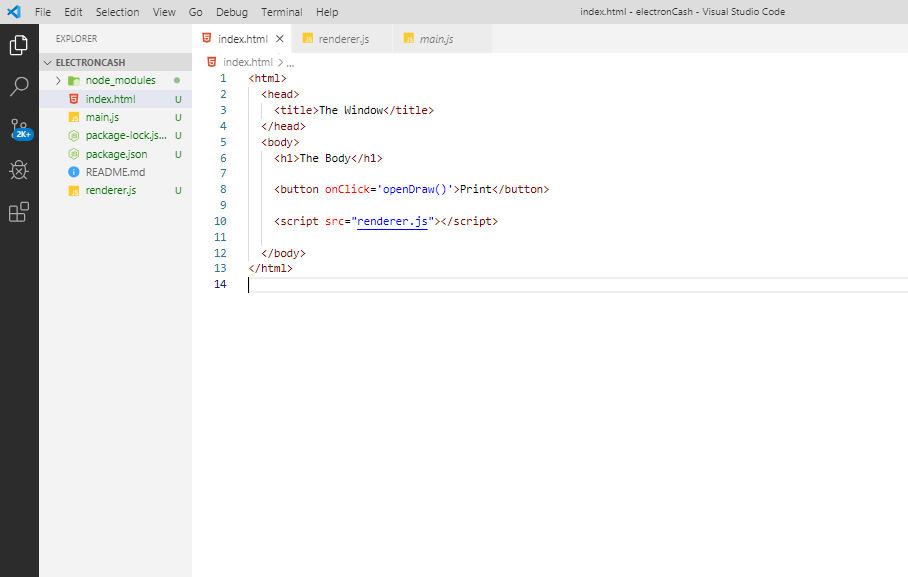This screenshot has width=908, height=577.
Task: Click the VS Code logo icon
Action: tap(14, 12)
